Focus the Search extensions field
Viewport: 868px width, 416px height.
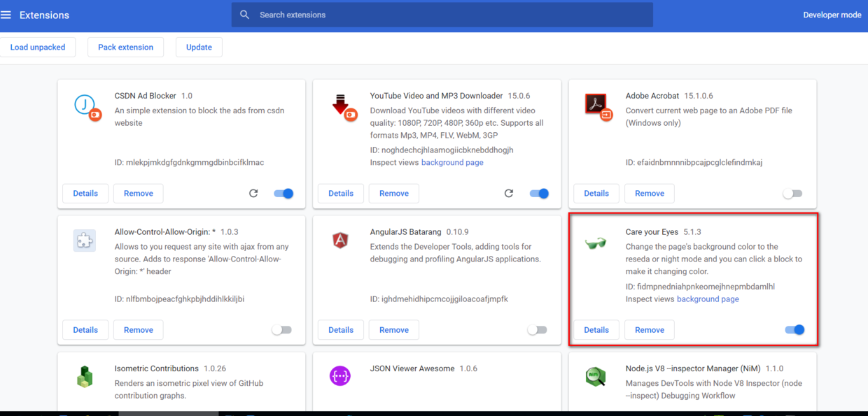tap(442, 15)
